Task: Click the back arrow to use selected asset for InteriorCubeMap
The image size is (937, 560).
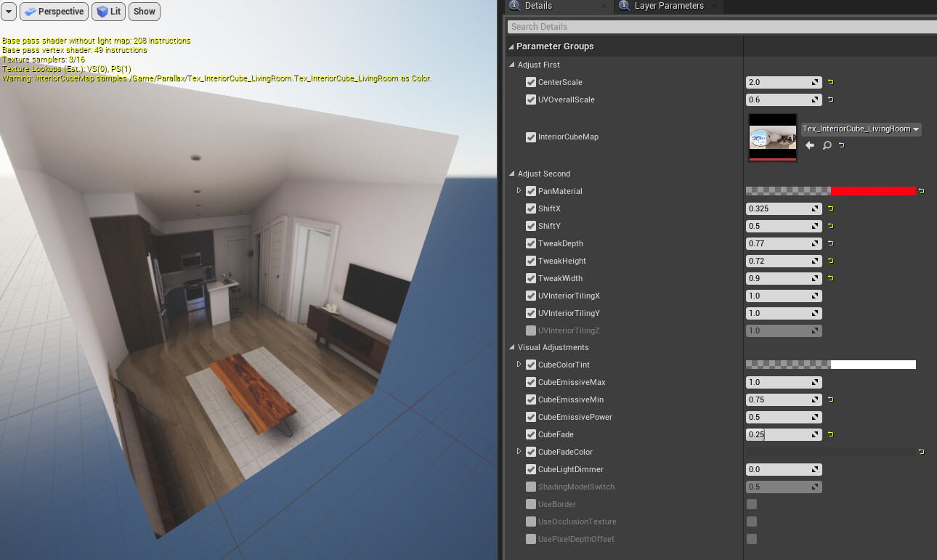Action: coord(810,145)
